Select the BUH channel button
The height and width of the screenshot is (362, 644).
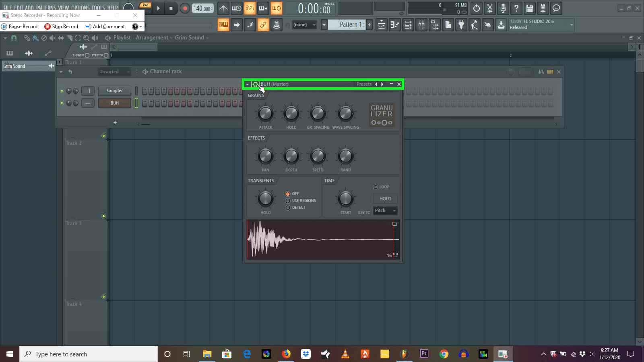[115, 103]
